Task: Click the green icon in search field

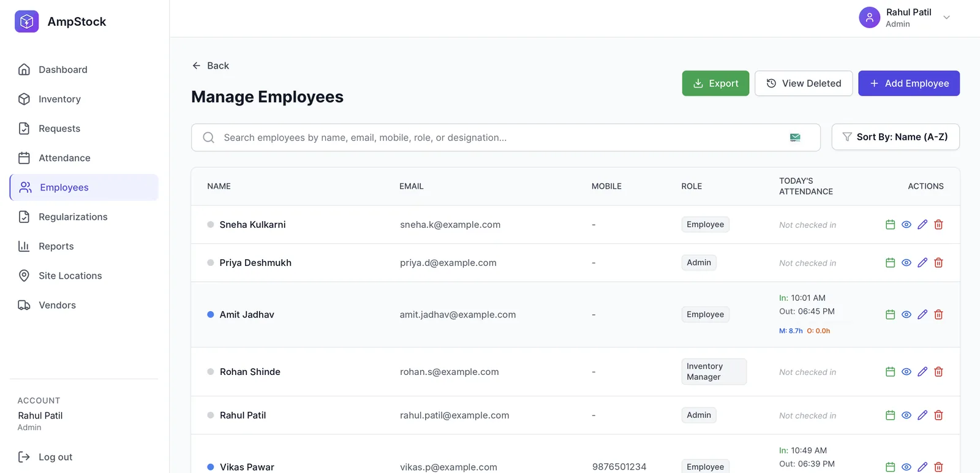Action: click(x=795, y=138)
